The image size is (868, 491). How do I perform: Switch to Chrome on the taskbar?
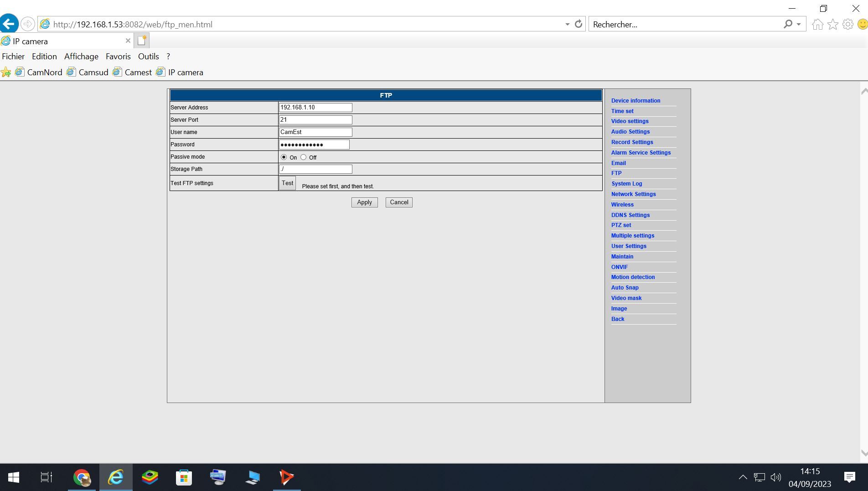click(x=82, y=477)
